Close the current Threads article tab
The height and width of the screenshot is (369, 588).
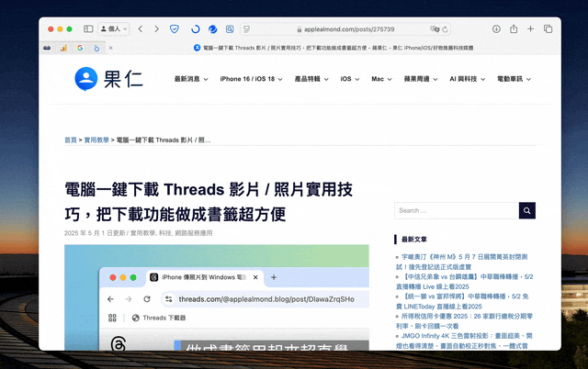[110, 48]
